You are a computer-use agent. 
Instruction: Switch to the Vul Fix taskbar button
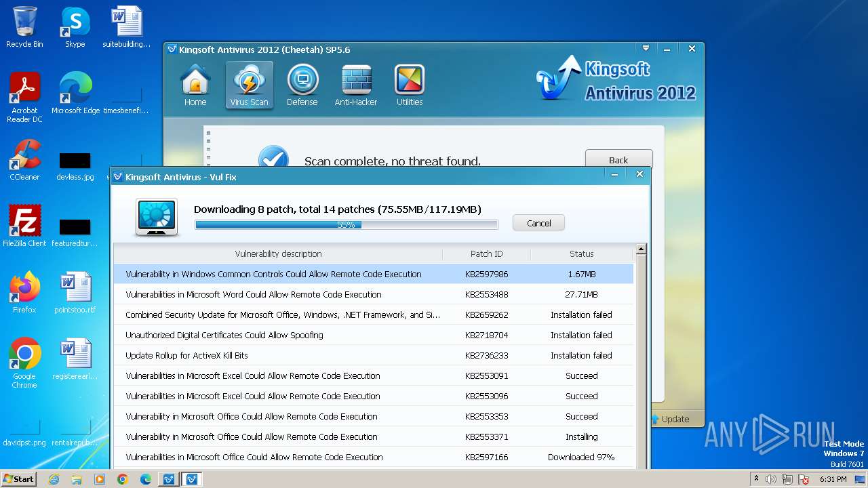(191, 479)
